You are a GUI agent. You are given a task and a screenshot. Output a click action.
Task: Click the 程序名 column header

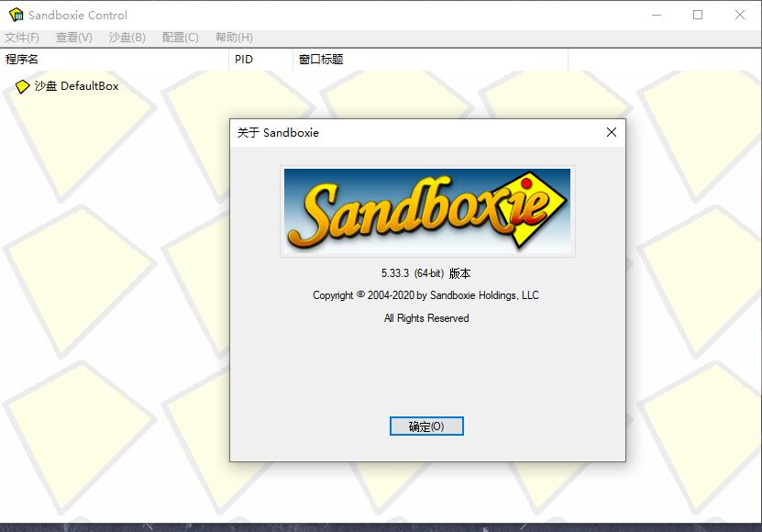point(22,60)
